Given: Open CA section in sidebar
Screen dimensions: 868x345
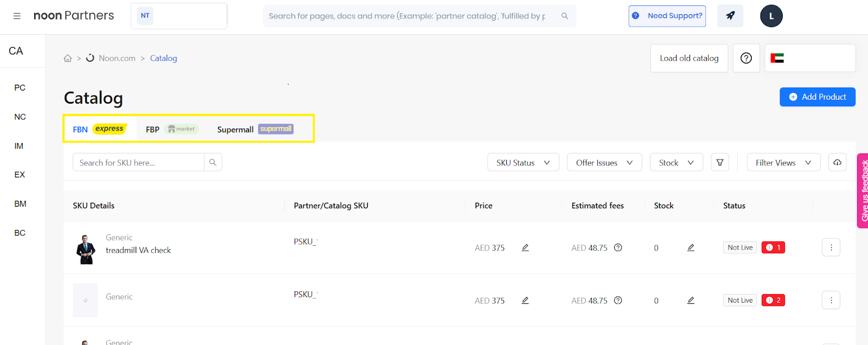Looking at the screenshot, I should (16, 51).
